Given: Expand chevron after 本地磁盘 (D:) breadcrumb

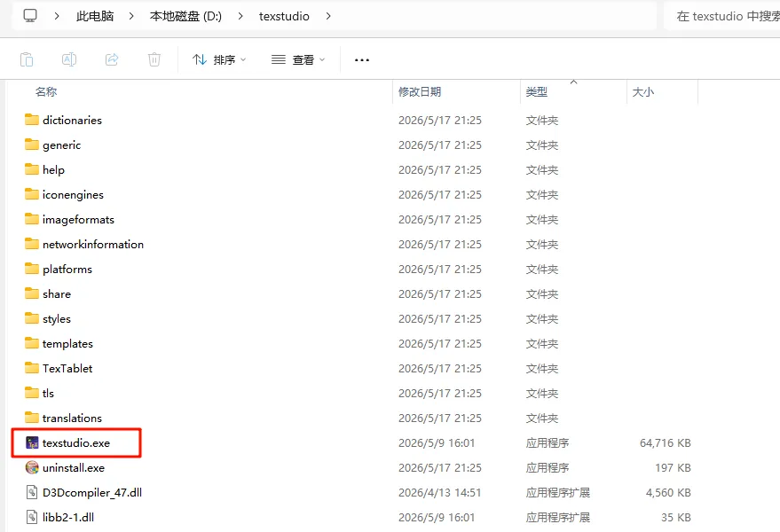Looking at the screenshot, I should (240, 16).
